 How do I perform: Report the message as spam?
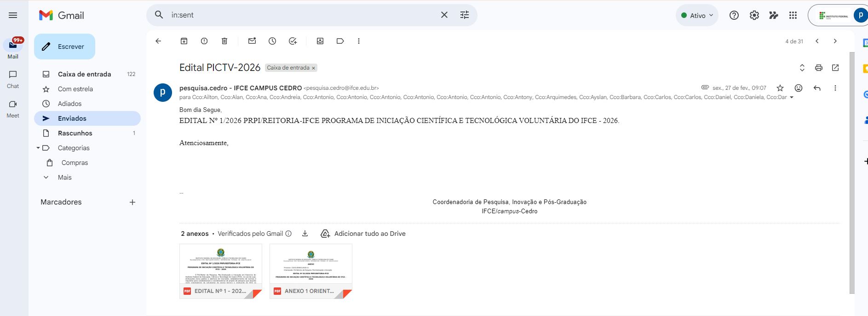coord(204,41)
